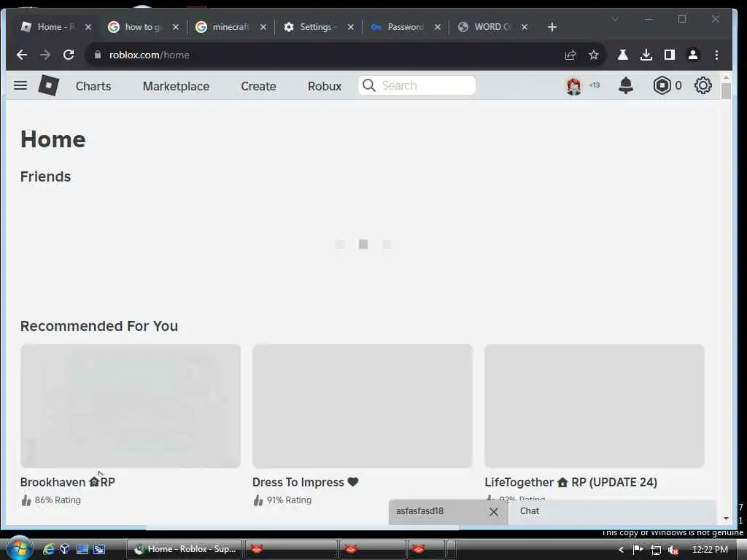
Task: Click the Roblox logo icon
Action: pyautogui.click(x=49, y=86)
